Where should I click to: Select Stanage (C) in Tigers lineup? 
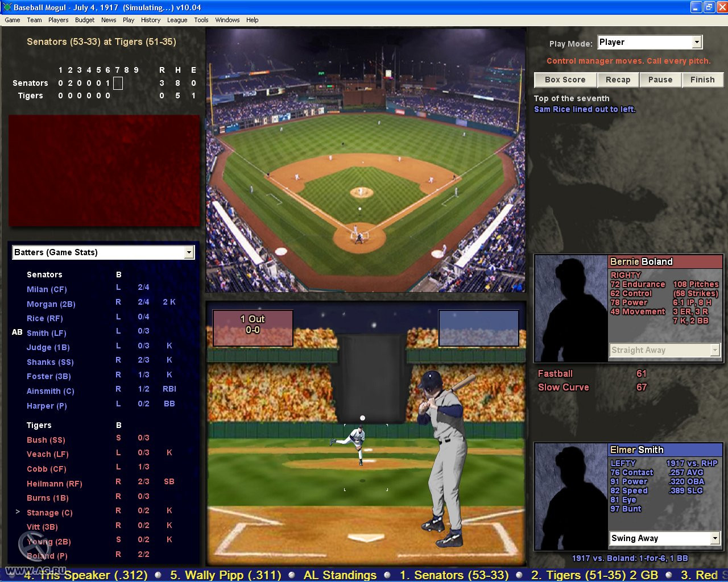[49, 513]
